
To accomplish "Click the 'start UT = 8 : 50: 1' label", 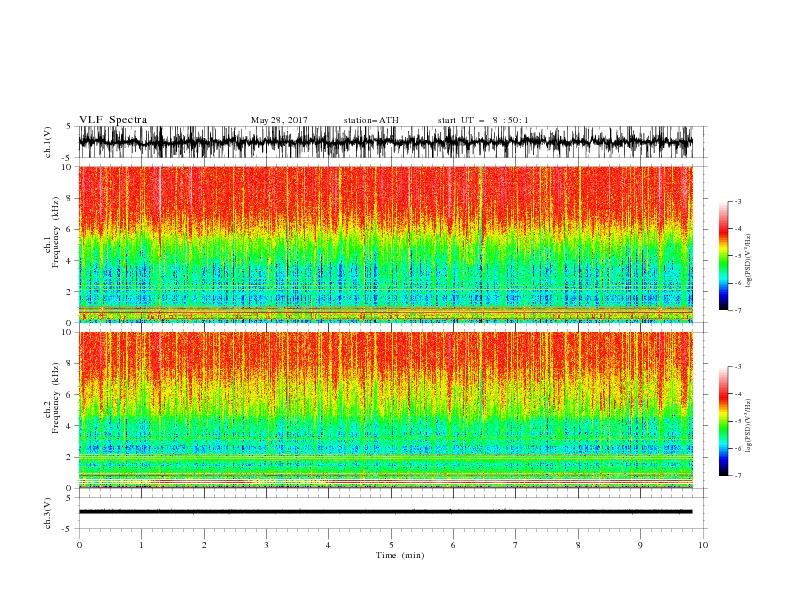I will (x=483, y=120).
